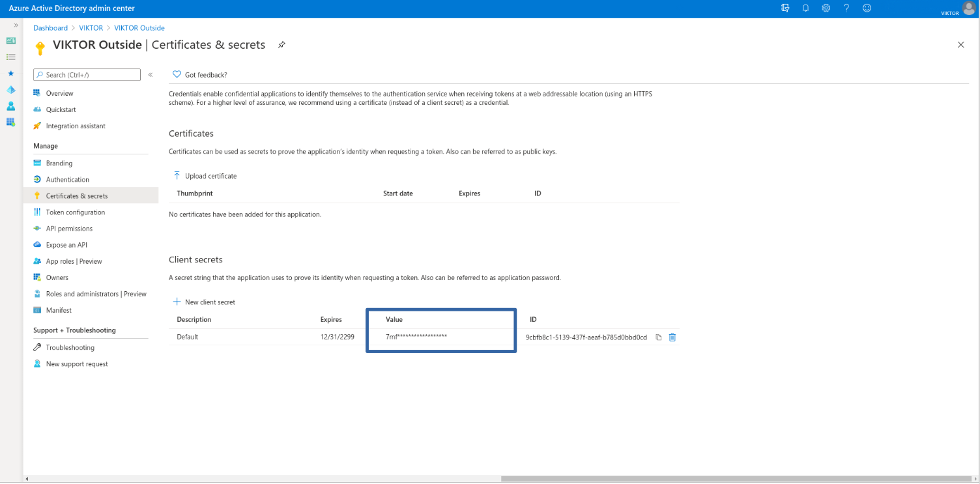Navigate to Dashboard breadcrumb link

pos(50,28)
